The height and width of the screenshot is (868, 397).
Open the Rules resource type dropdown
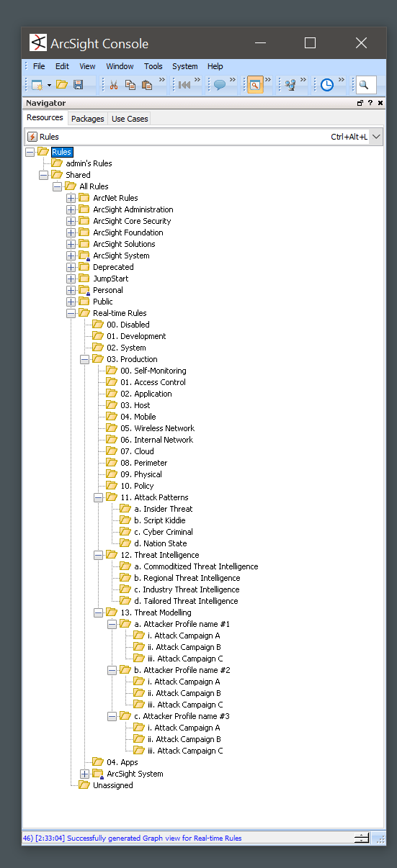coord(376,137)
